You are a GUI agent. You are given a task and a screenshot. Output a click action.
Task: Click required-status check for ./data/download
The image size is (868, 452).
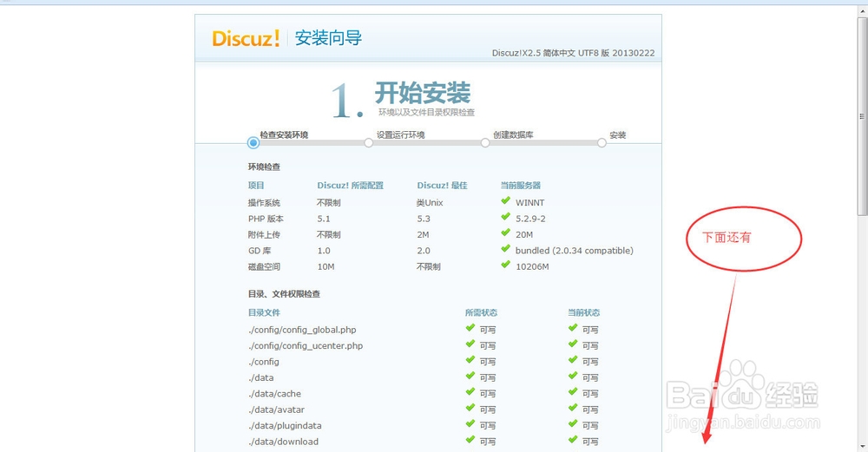[470, 441]
